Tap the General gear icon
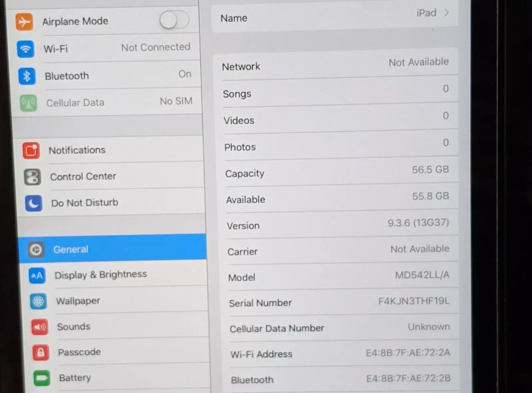The width and height of the screenshot is (532, 393). pos(36,249)
